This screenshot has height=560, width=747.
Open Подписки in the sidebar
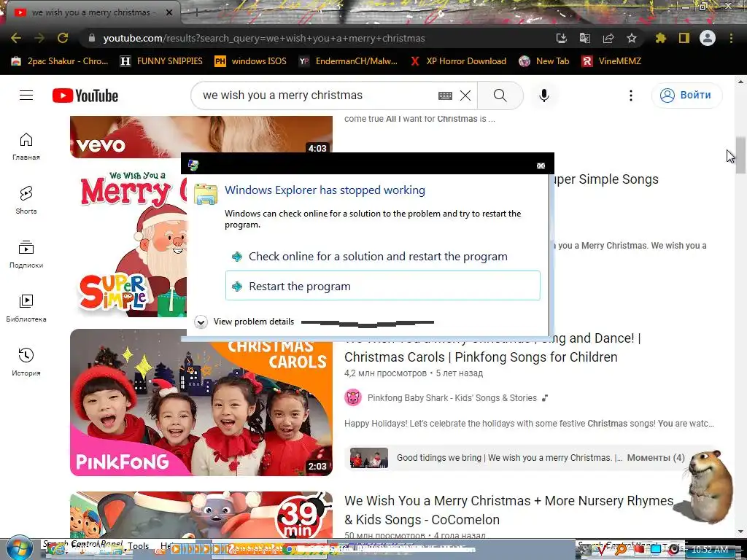(26, 254)
